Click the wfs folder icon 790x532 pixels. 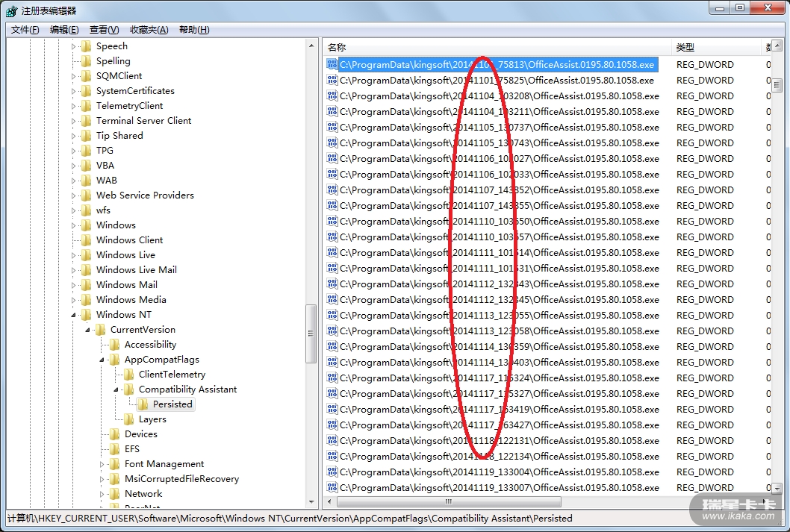[87, 210]
